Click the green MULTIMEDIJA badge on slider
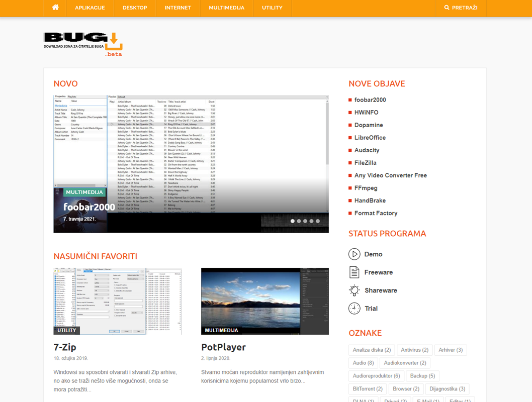Screen dimensions: 532x402 tap(84, 192)
